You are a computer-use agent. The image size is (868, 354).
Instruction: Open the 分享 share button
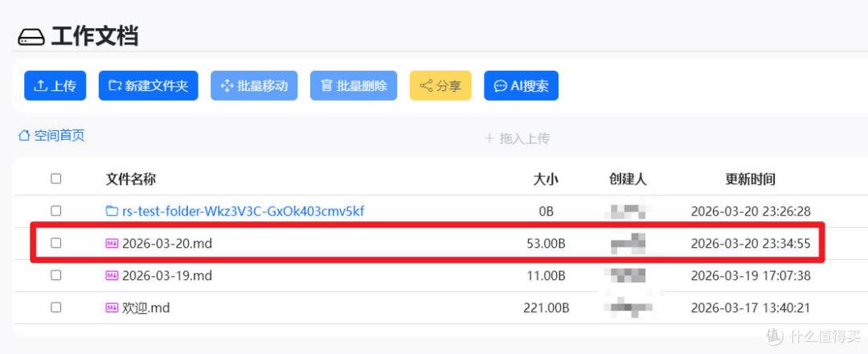point(440,86)
